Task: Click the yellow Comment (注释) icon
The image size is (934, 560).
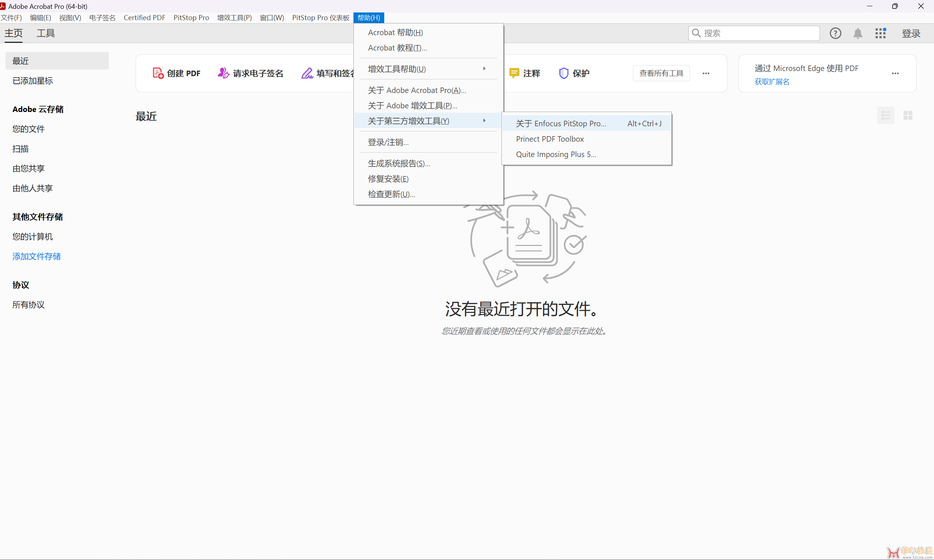Action: point(514,73)
